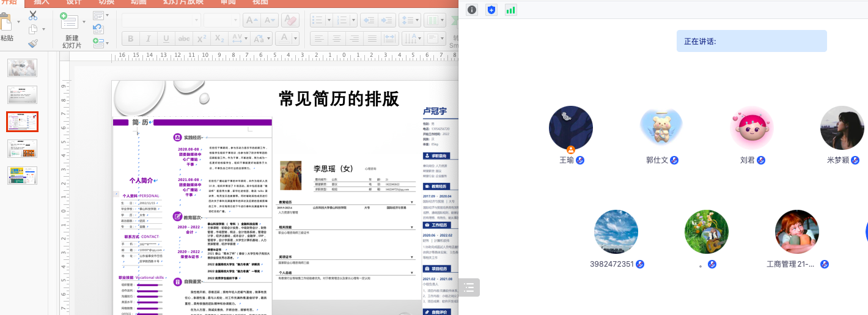Open the slide Layout menu icon
The height and width of the screenshot is (315, 868).
tap(99, 15)
